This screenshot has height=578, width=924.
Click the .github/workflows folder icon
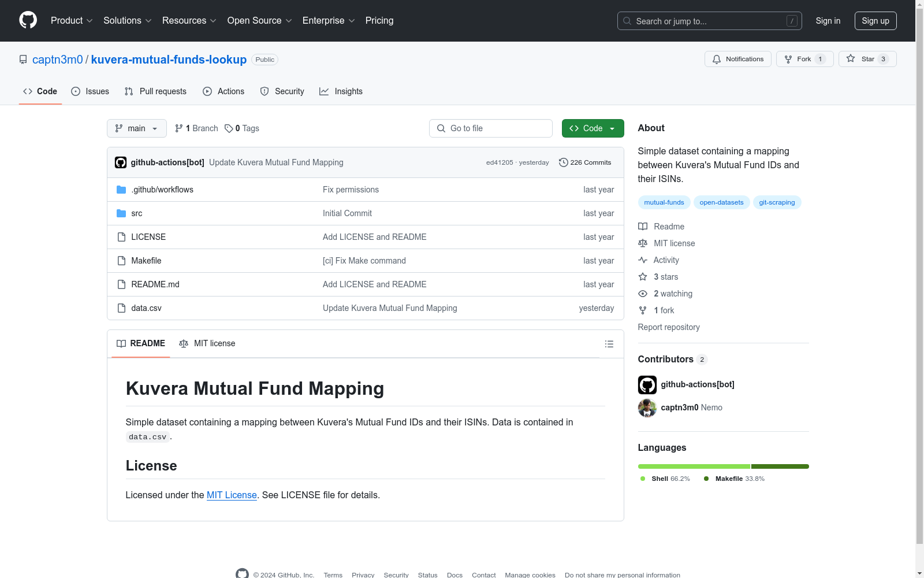pyautogui.click(x=121, y=190)
